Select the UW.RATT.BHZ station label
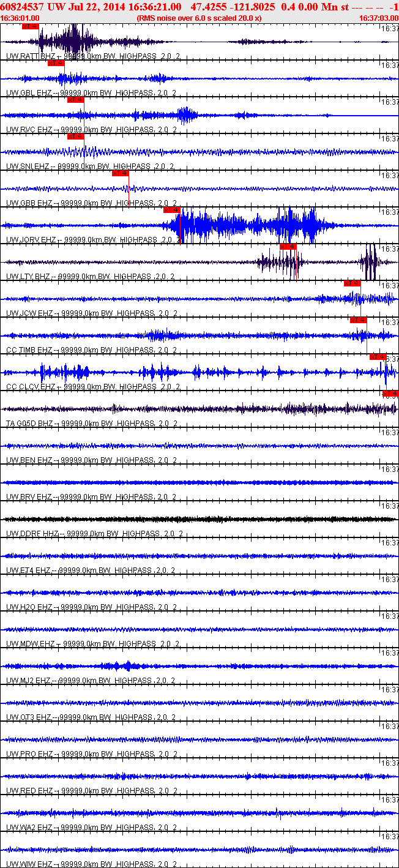 [94, 56]
